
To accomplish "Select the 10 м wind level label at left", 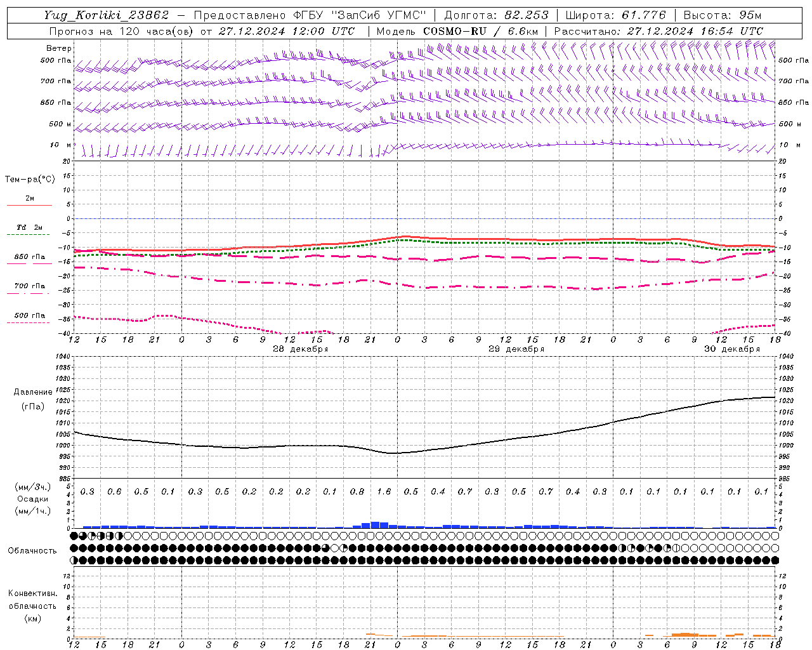I will [60, 145].
